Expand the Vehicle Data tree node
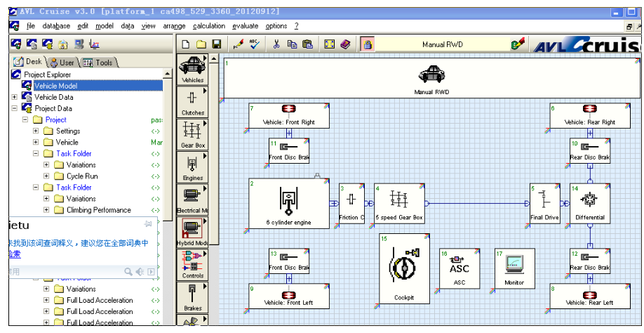This screenshot has width=644, height=333. click(14, 98)
